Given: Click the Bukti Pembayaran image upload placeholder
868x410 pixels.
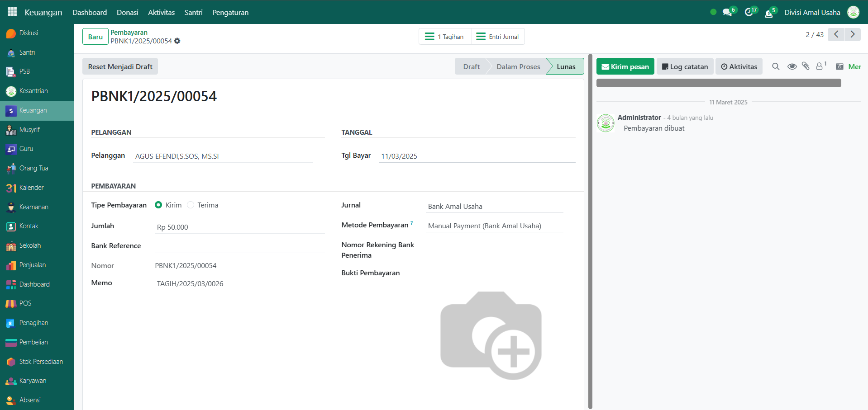Looking at the screenshot, I should [x=491, y=335].
